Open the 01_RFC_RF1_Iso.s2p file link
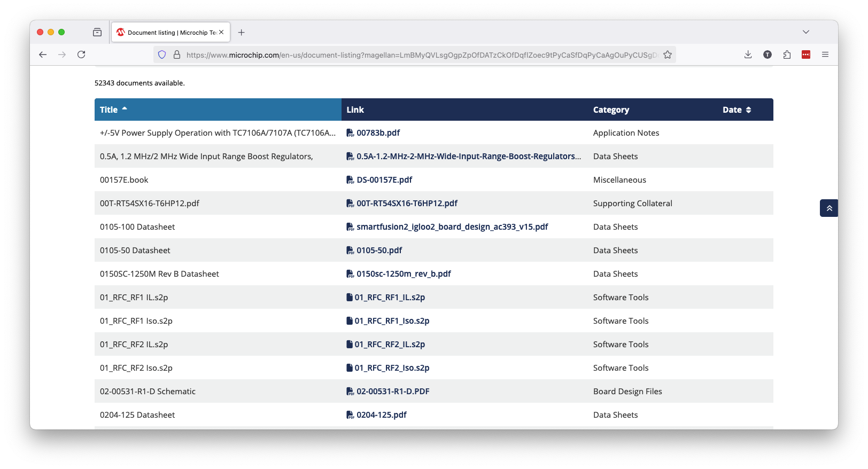 click(392, 321)
